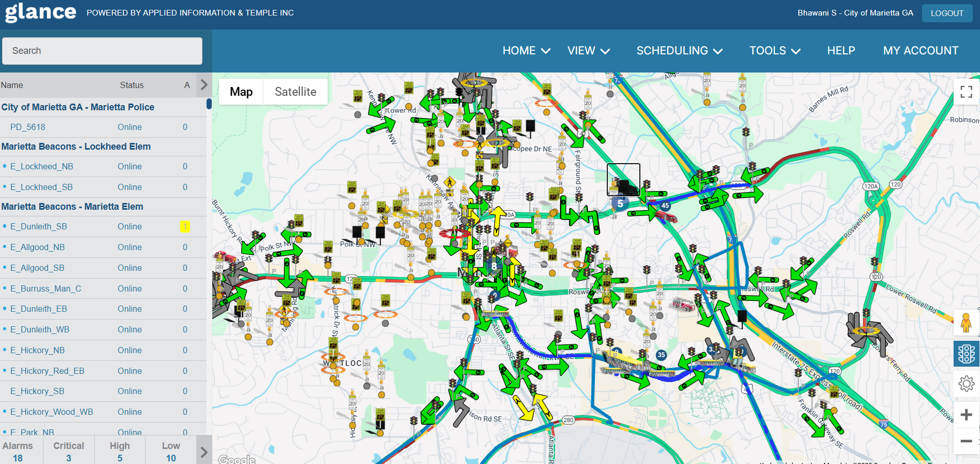
Task: Select the marker cluster numbered 45
Action: coord(665,206)
